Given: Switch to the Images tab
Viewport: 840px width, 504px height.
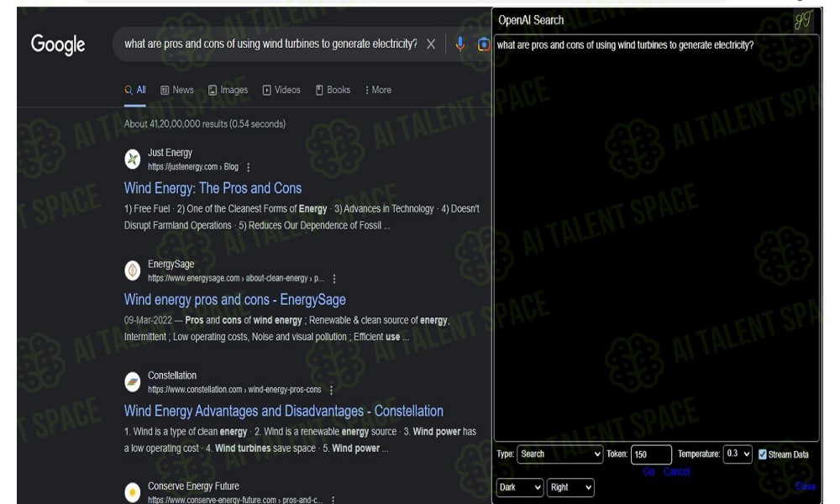Looking at the screenshot, I should coord(228,90).
